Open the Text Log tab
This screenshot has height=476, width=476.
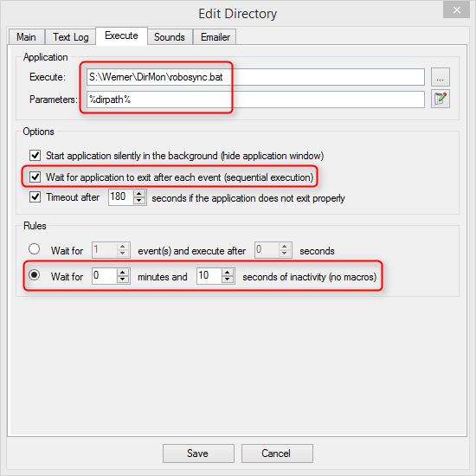[71, 37]
